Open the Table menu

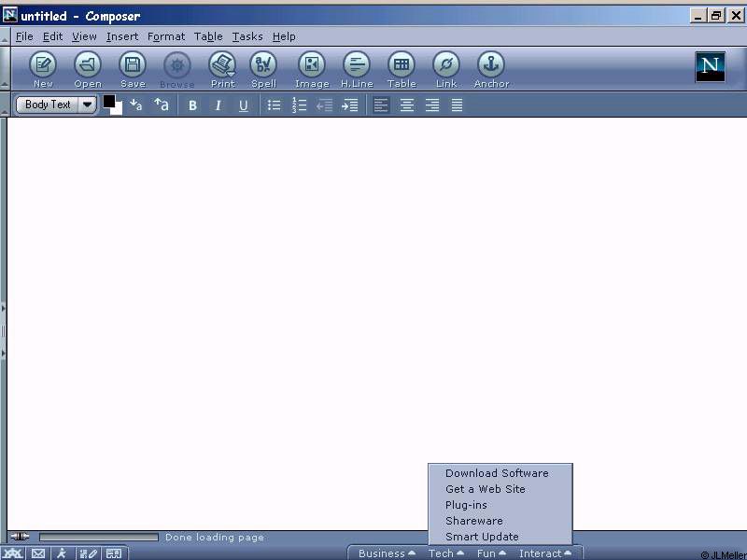[208, 36]
